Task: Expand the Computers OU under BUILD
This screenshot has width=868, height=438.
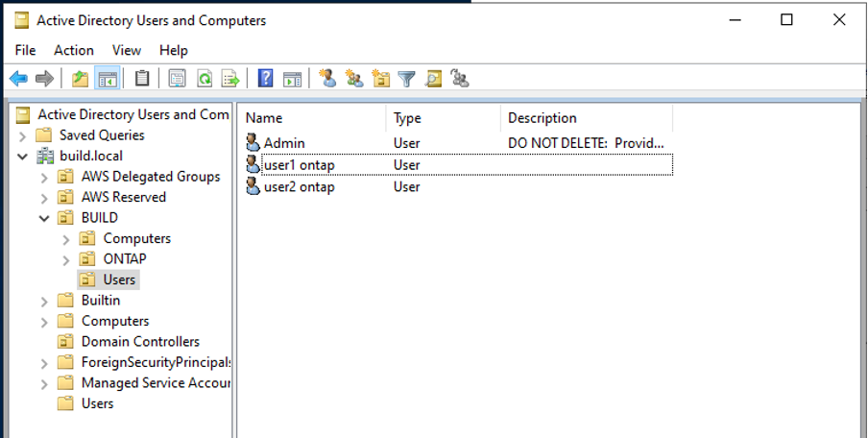Action: click(66, 239)
